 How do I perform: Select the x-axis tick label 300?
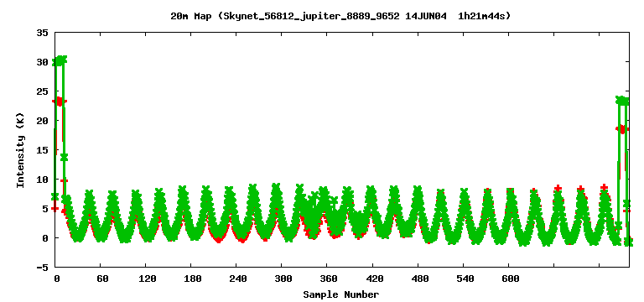283,279
